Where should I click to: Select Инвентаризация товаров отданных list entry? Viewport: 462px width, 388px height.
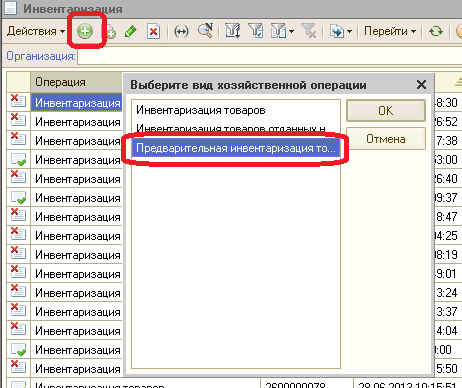click(236, 128)
